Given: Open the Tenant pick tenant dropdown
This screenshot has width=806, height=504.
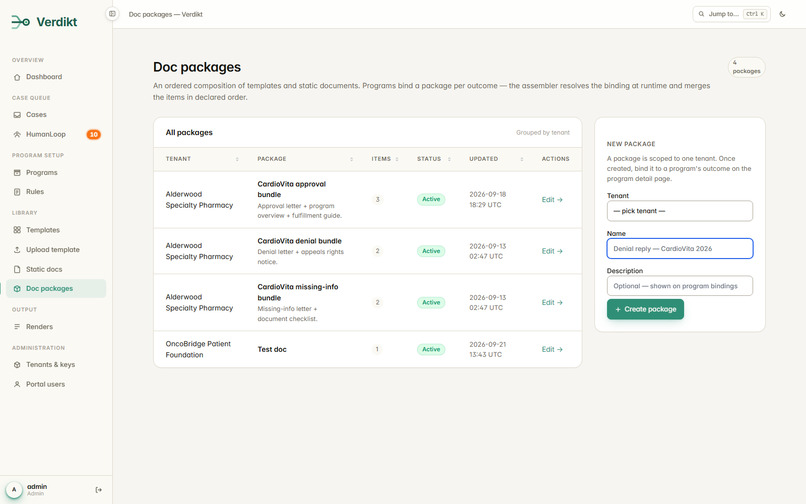Looking at the screenshot, I should [x=680, y=211].
